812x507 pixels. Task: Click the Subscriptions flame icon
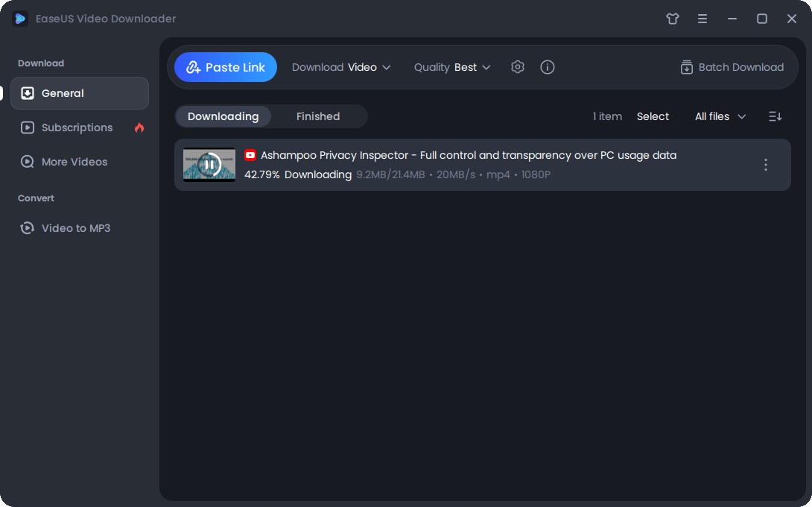click(x=139, y=127)
